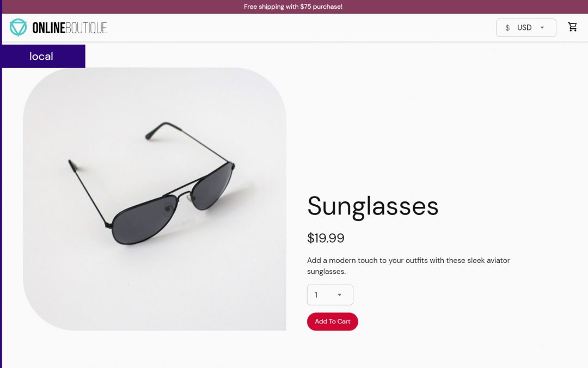Click the sunglasses temple arm in photo
The image size is (588, 368).
[x=89, y=192]
